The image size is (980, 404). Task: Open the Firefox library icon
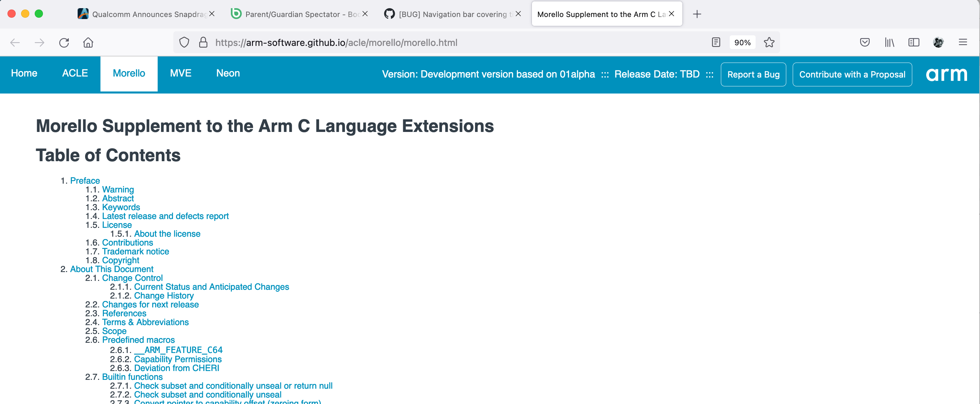click(x=889, y=42)
